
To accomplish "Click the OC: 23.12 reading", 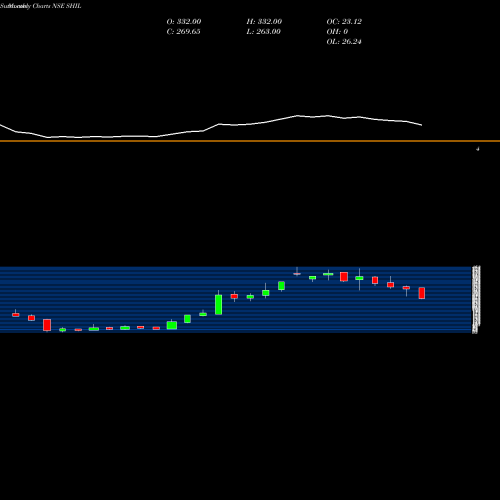I will (x=344, y=22).
